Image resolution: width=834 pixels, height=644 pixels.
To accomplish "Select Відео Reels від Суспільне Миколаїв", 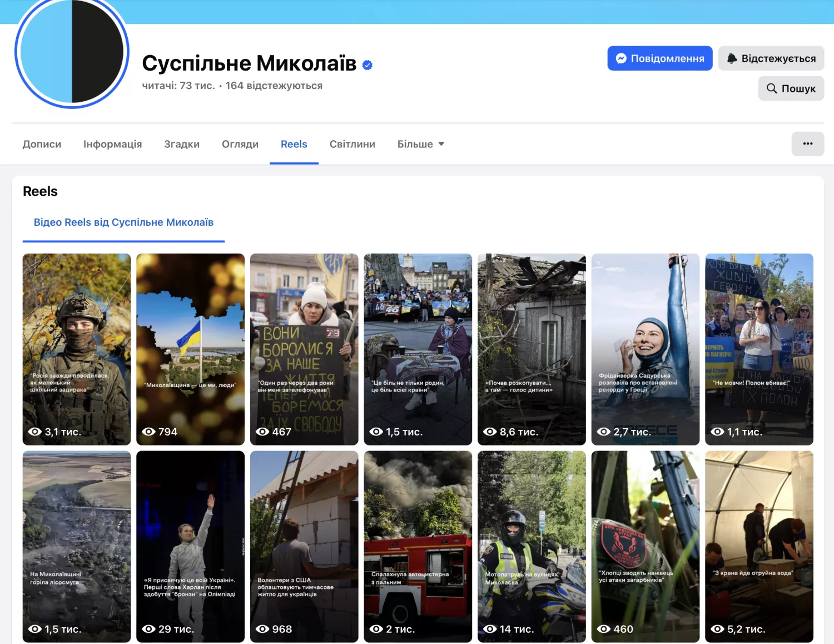I will click(123, 222).
